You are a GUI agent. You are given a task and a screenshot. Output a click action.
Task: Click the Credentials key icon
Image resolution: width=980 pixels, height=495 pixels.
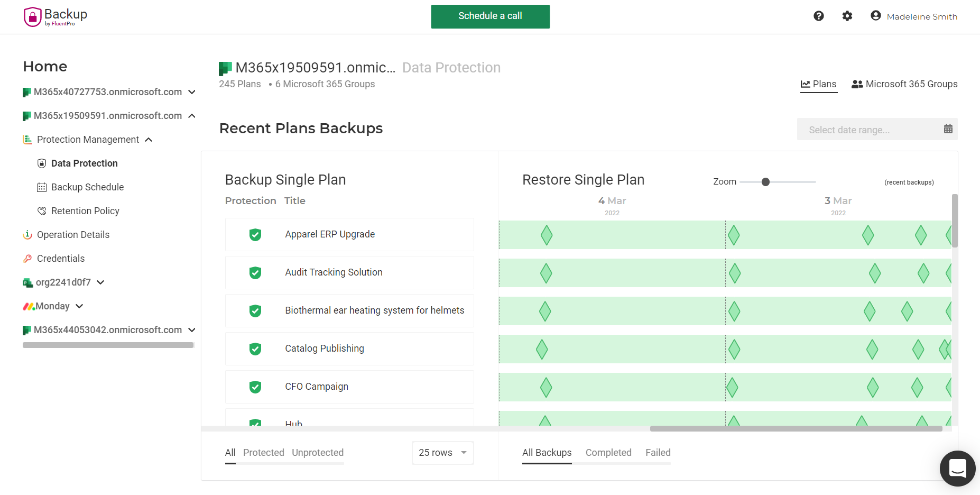coord(27,258)
